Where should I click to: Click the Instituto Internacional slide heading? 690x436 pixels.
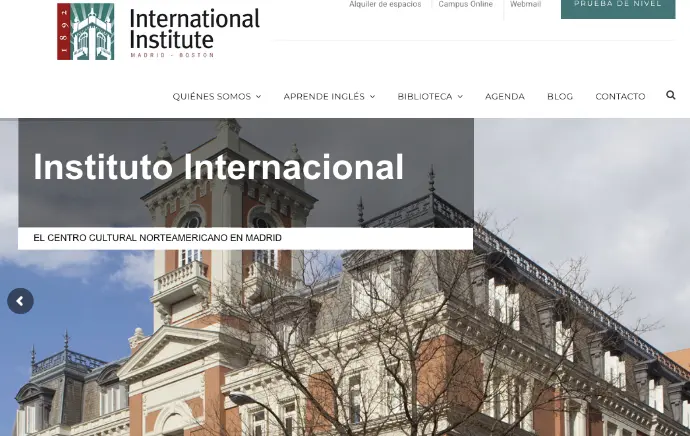(218, 167)
